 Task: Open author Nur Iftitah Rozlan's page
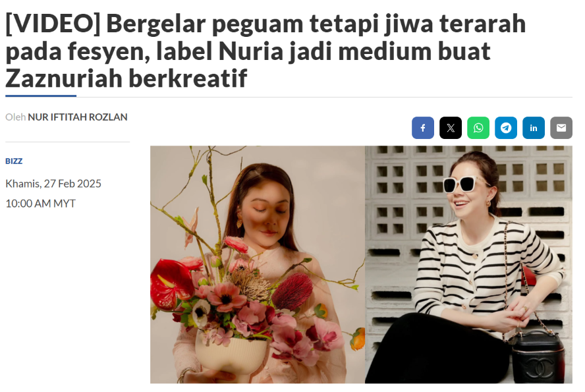pos(78,117)
